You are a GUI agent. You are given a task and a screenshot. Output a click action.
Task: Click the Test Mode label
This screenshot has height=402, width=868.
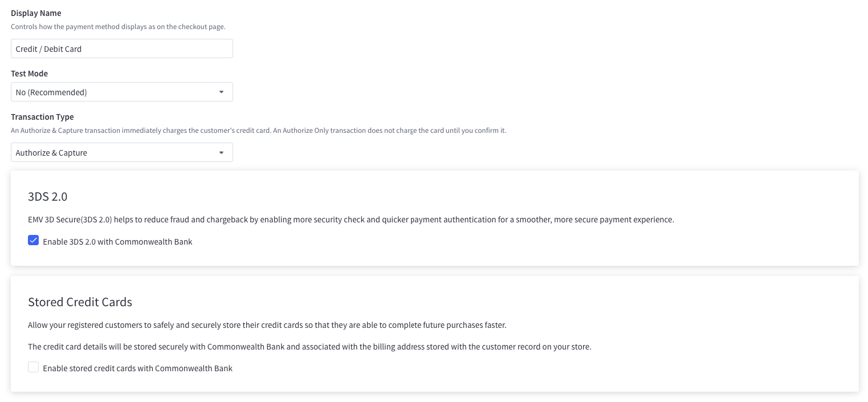pos(30,73)
